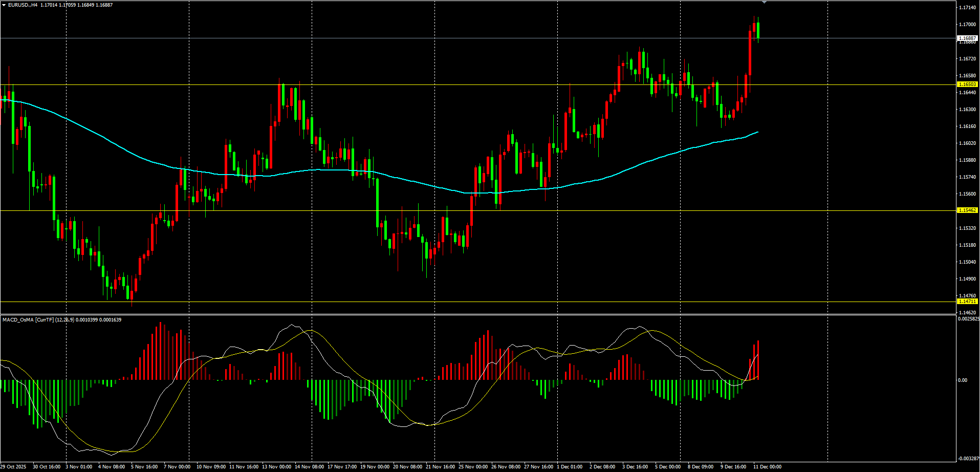Click the 1.14900 price scale label

(967, 279)
